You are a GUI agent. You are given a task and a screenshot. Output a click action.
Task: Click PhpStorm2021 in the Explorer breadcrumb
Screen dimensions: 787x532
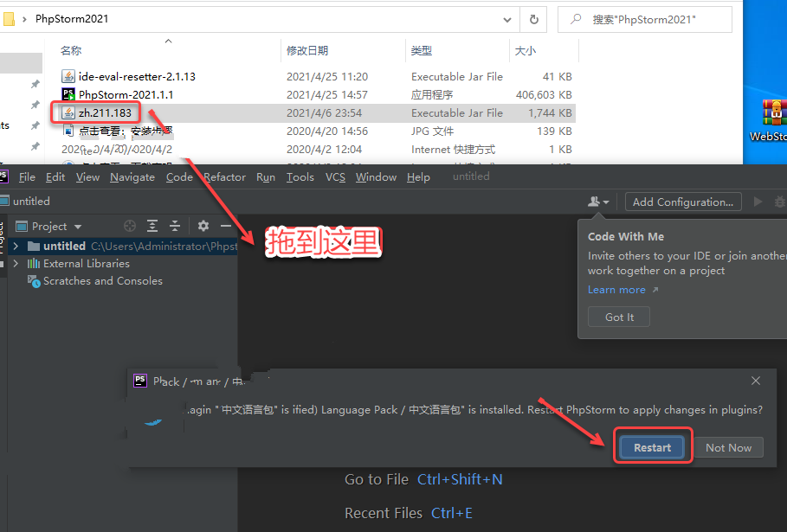[x=72, y=19]
